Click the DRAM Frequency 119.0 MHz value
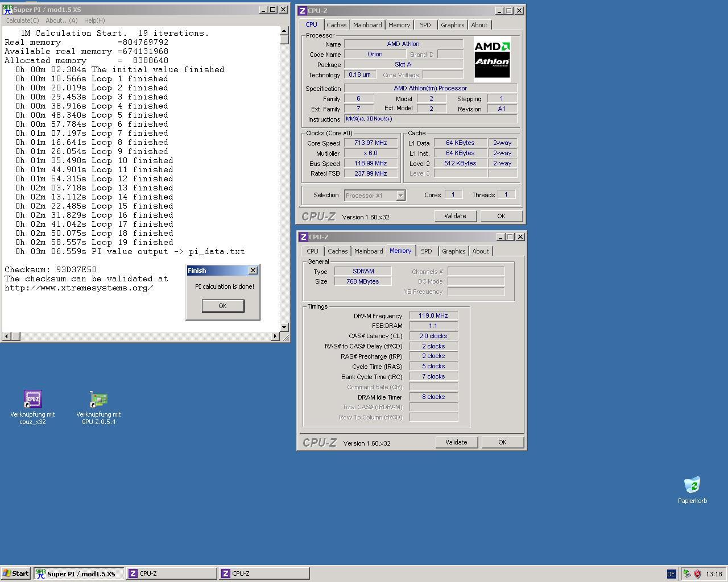The width and height of the screenshot is (728, 582). [433, 315]
